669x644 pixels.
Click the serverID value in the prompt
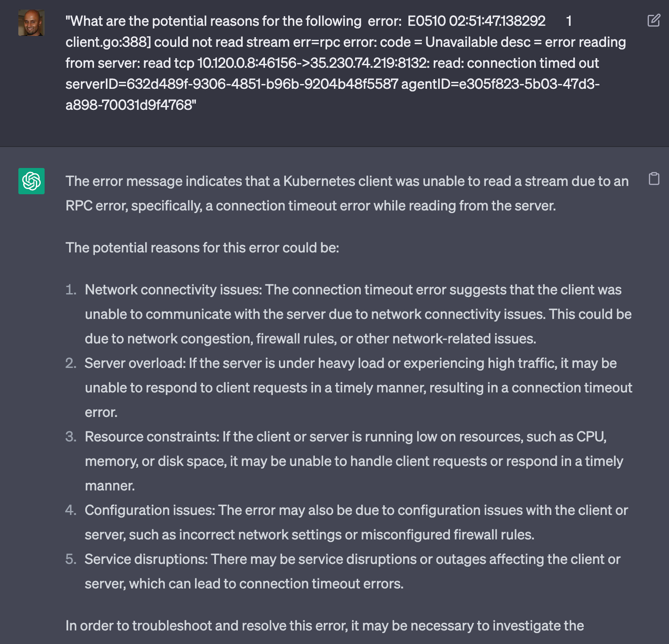click(x=262, y=84)
